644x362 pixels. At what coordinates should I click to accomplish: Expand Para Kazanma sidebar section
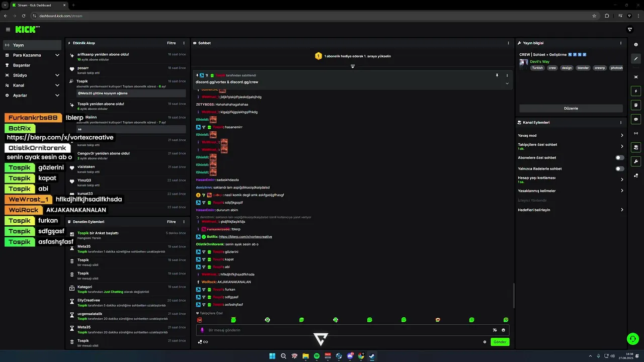pyautogui.click(x=57, y=55)
